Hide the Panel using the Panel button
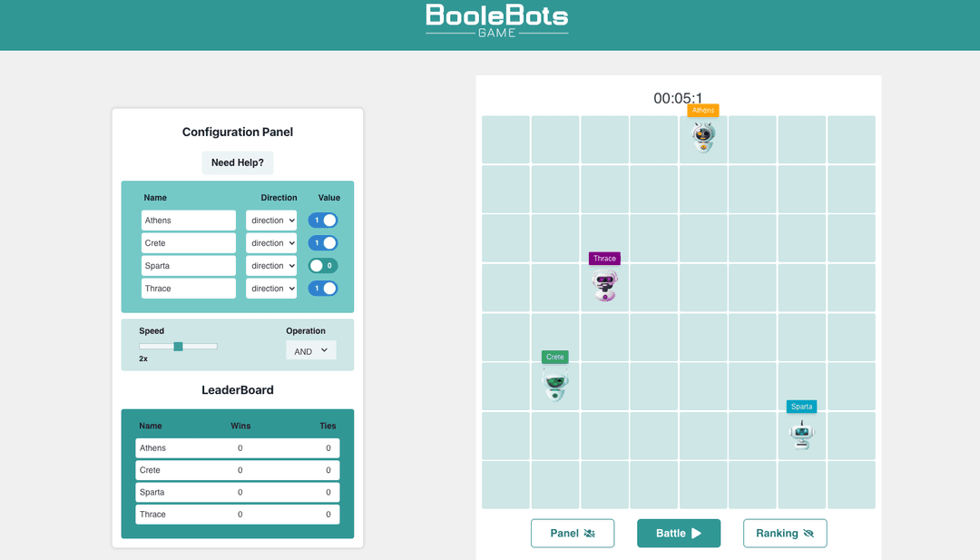This screenshot has width=980, height=560. 573,534
